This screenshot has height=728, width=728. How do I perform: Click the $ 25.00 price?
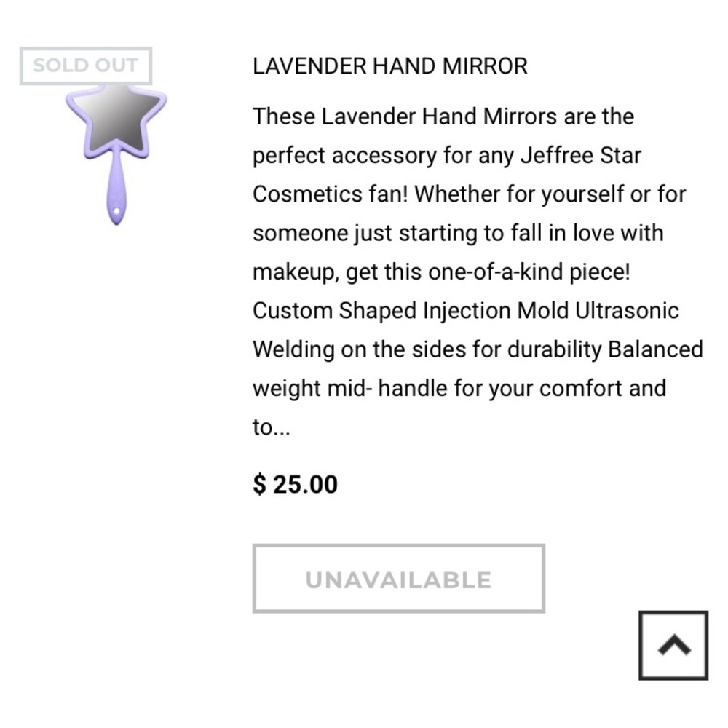click(295, 484)
